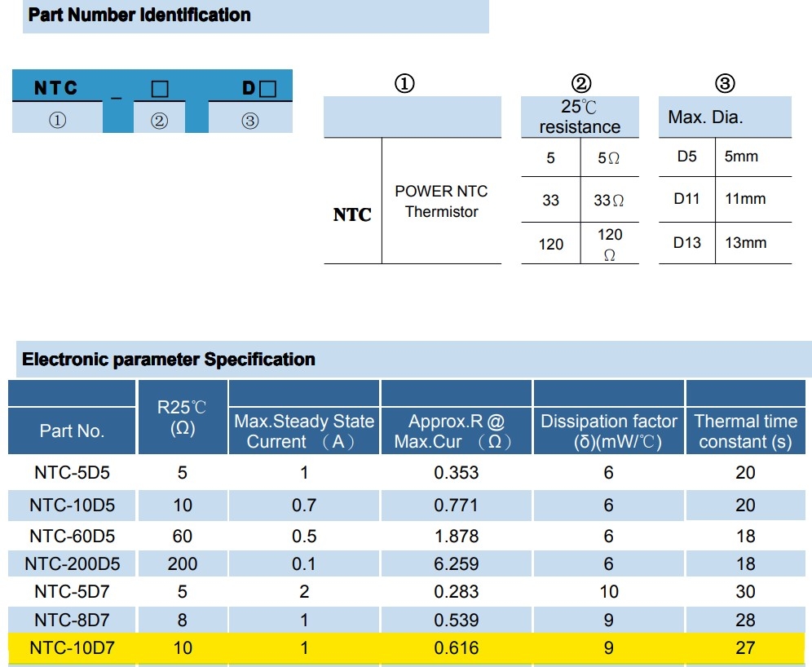Screen dimensions: 812x667
Task: Click the 6.259 resistance value
Action: pyautogui.click(x=456, y=563)
